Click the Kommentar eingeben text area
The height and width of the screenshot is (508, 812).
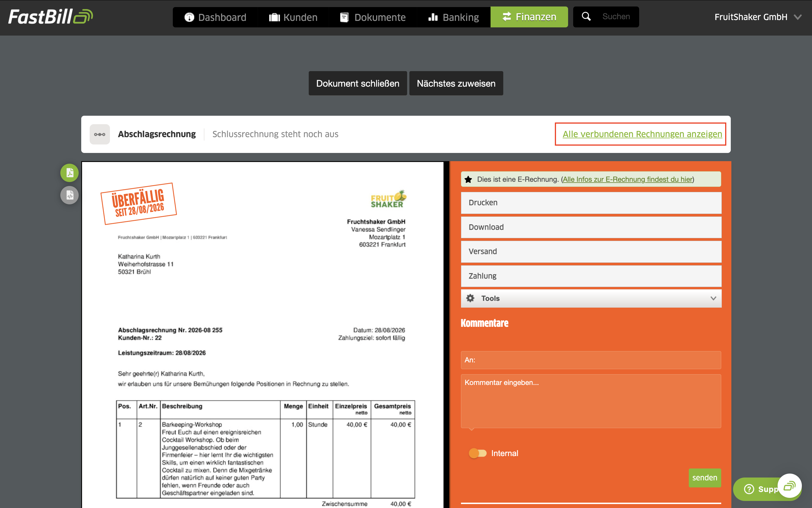[x=591, y=401]
